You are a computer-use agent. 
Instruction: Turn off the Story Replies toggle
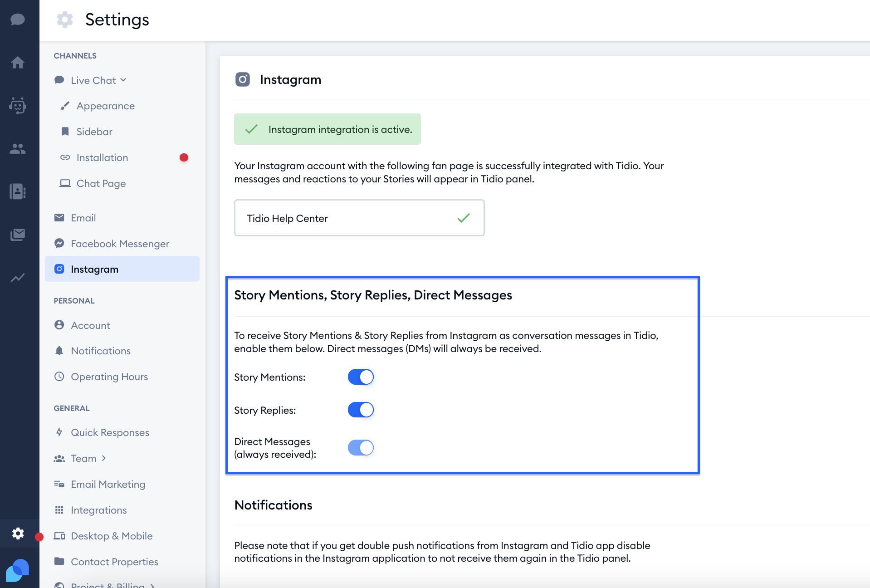coord(361,410)
